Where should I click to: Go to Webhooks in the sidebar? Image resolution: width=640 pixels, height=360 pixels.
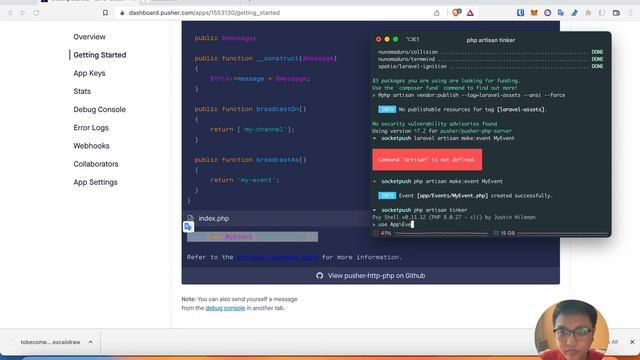[x=91, y=146]
